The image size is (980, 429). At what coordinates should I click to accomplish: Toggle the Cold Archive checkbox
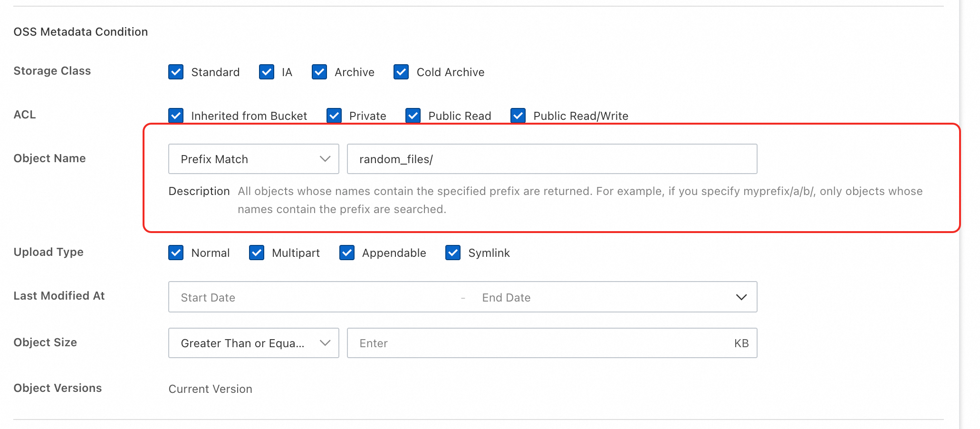401,72
